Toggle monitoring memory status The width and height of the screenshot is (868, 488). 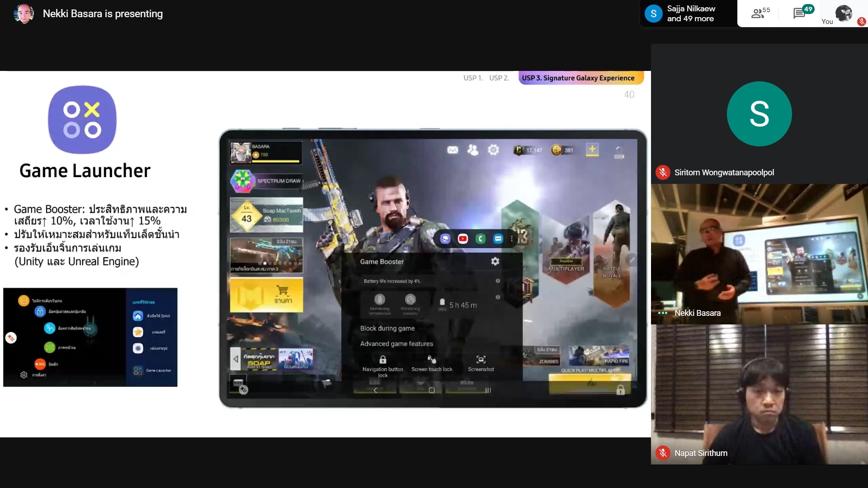point(410,304)
